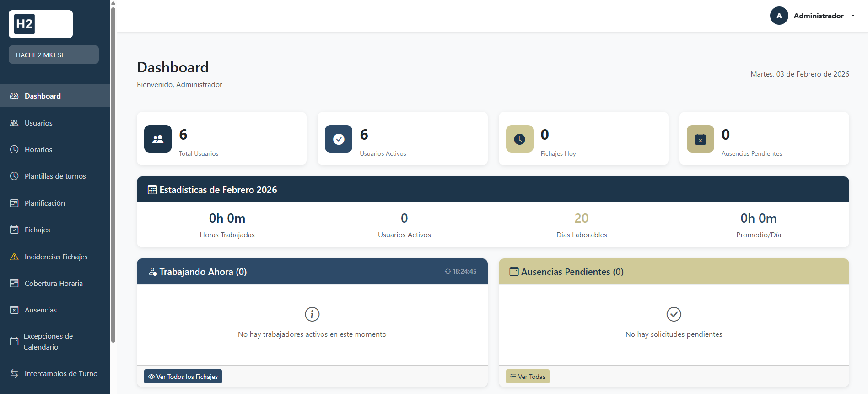This screenshot has width=868, height=394.
Task: Open Cobertura Horaria from sidebar
Action: click(54, 283)
